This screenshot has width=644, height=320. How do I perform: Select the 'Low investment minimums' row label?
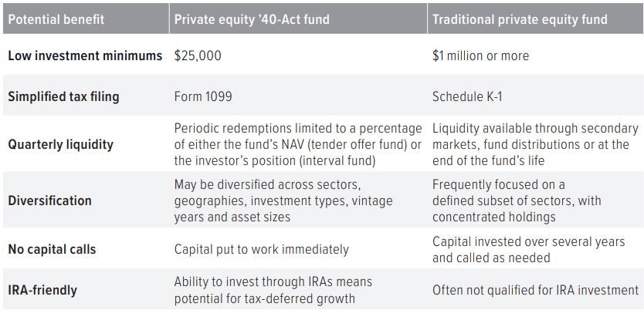click(x=85, y=56)
